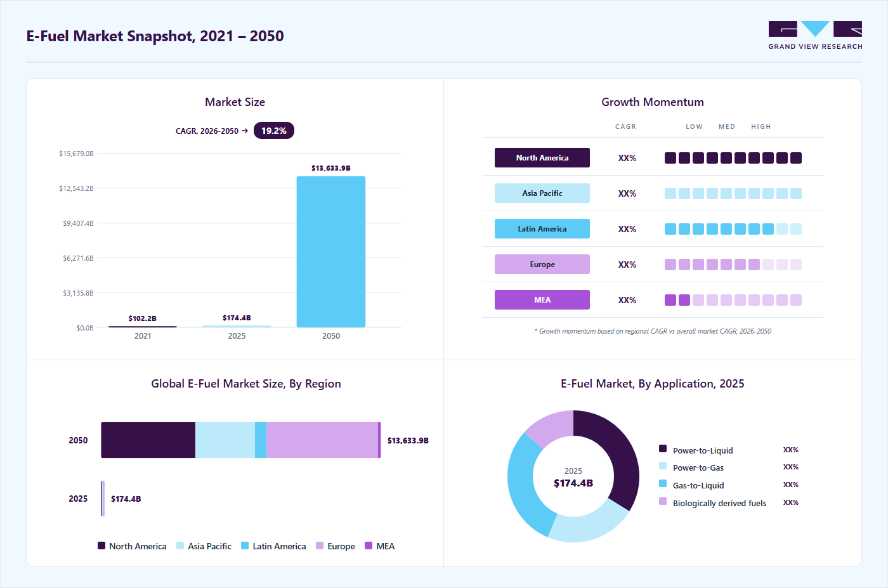Click the 2021 bar in Market Size chart
The height and width of the screenshot is (588, 888).
[x=143, y=327]
